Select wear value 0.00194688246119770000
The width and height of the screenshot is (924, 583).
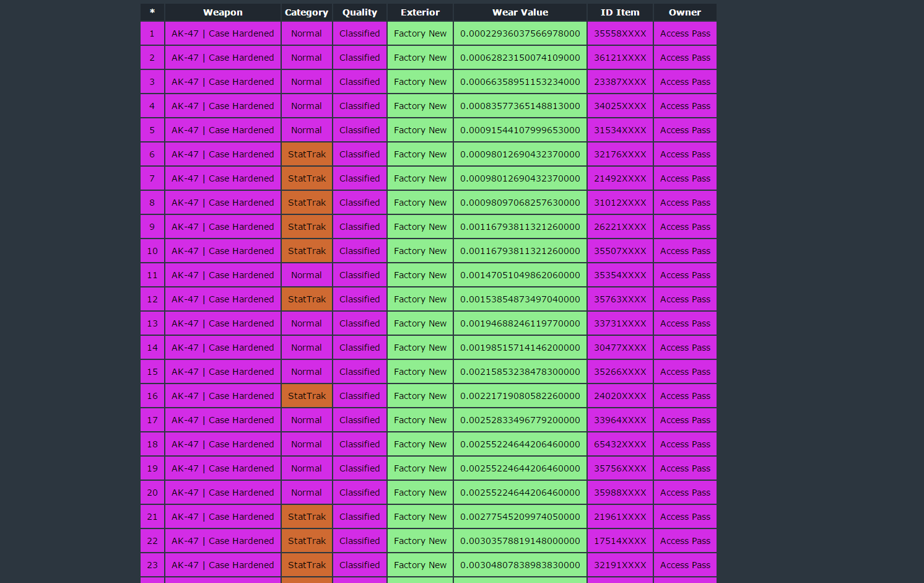click(x=520, y=323)
